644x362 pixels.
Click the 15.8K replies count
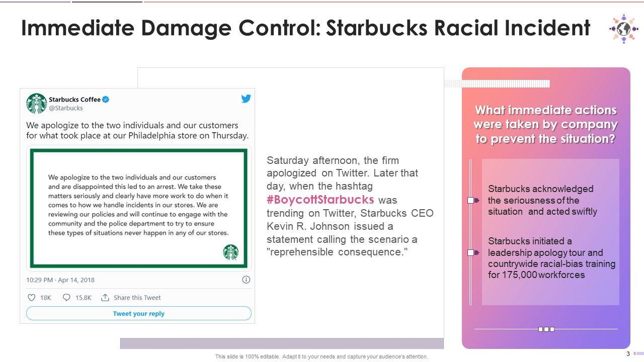84,298
